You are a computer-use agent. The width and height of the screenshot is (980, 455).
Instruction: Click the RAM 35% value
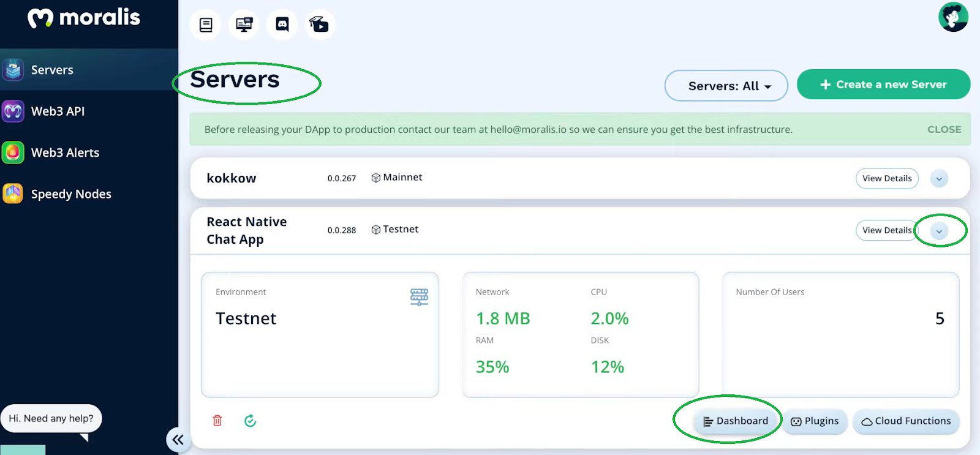(x=492, y=367)
